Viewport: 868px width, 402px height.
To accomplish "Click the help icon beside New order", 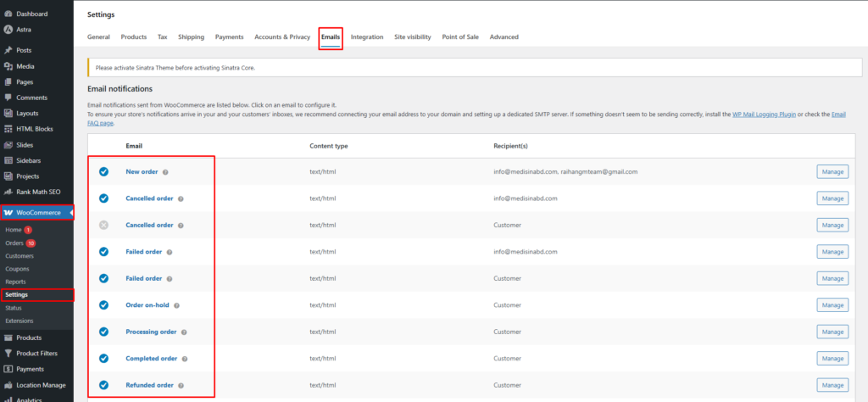I will pos(165,172).
